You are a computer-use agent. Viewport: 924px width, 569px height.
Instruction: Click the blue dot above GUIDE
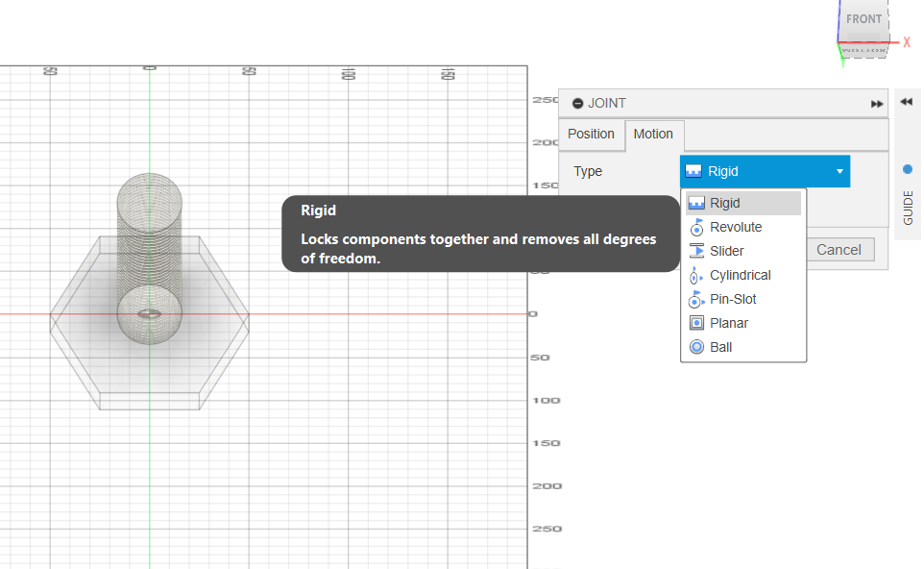click(908, 169)
